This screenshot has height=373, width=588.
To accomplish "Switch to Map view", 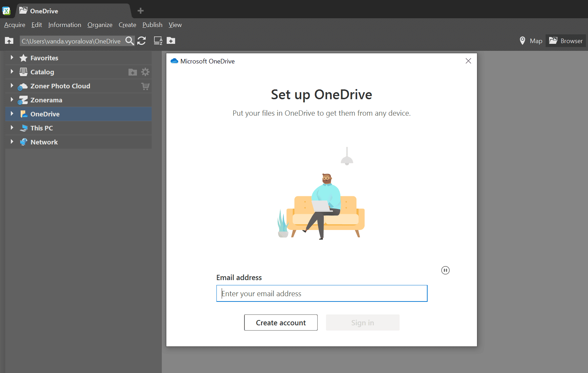I will click(531, 41).
